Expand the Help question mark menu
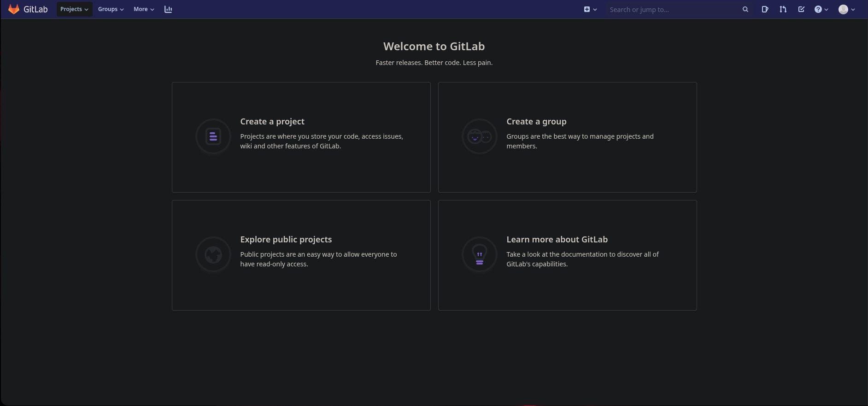This screenshot has height=406, width=868. click(x=821, y=9)
